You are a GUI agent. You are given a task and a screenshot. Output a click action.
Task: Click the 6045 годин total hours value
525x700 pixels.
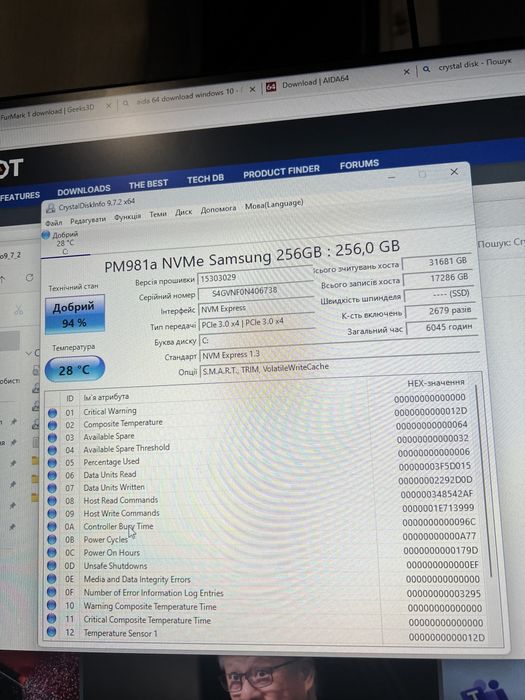(x=442, y=327)
